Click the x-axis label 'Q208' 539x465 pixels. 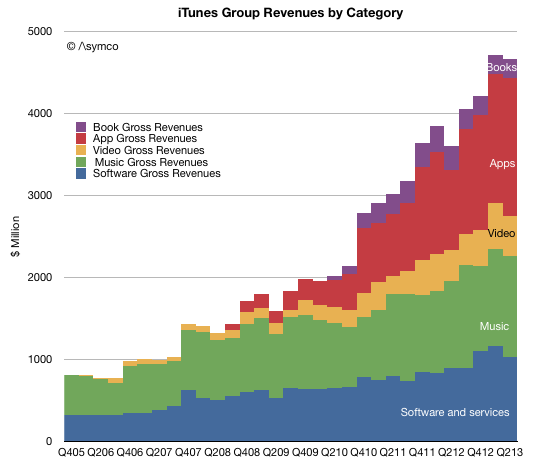click(x=217, y=452)
